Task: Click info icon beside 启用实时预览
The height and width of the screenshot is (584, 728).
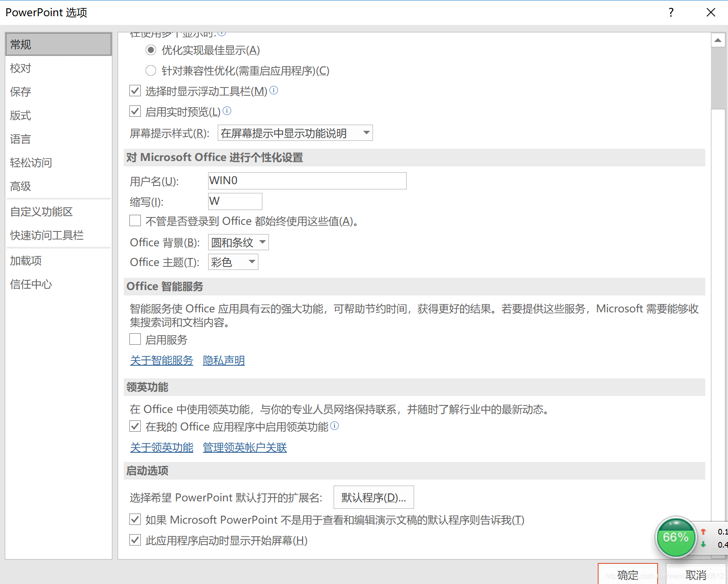Action: point(227,111)
